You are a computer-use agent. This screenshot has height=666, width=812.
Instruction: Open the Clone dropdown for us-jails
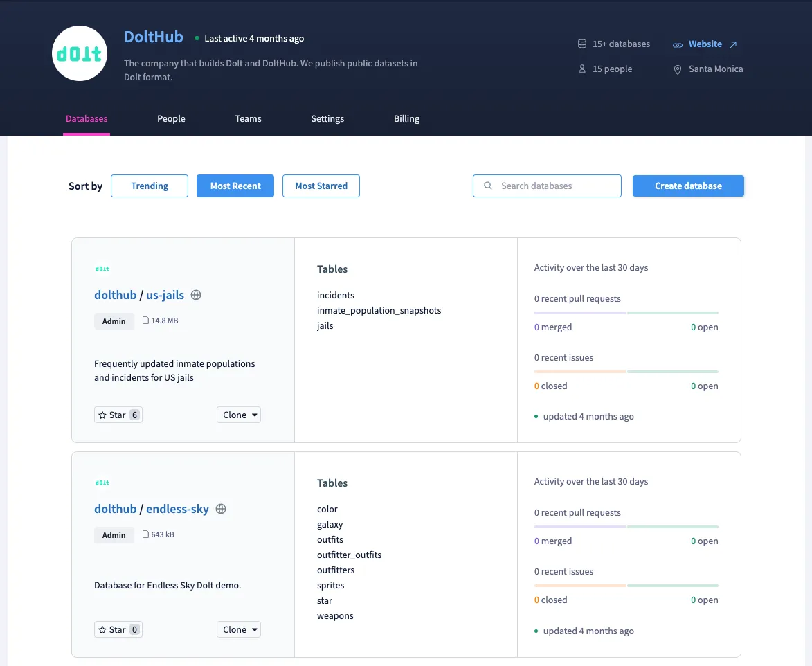point(238,415)
